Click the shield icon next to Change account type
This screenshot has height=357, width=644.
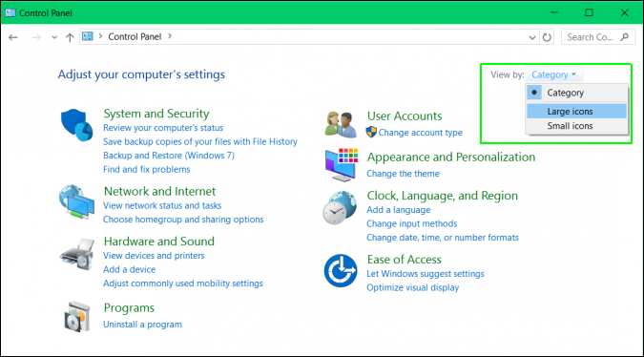point(371,133)
